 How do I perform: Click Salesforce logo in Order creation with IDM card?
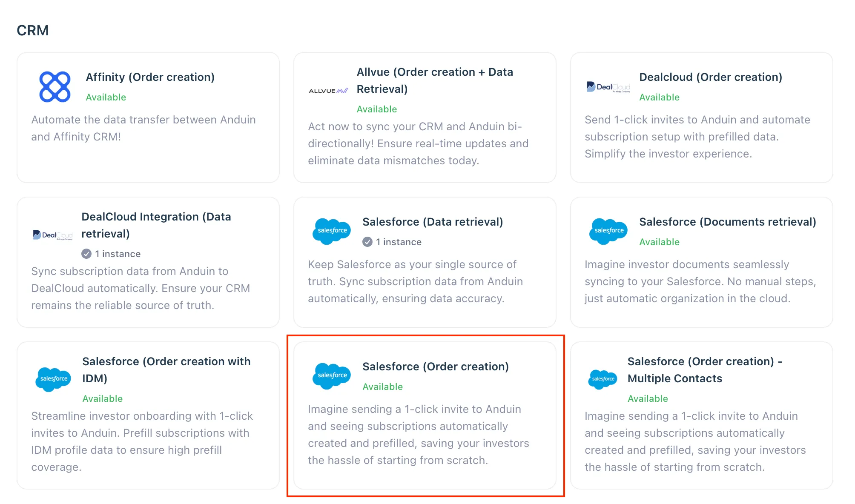coord(53,379)
